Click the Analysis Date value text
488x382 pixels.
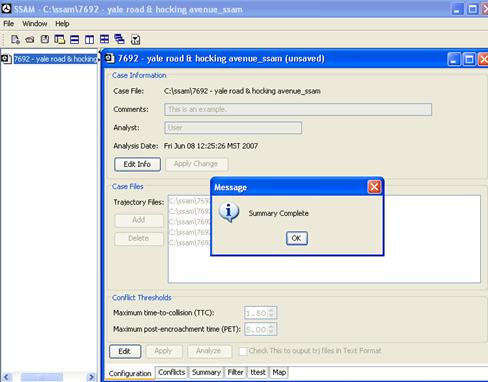pos(211,146)
